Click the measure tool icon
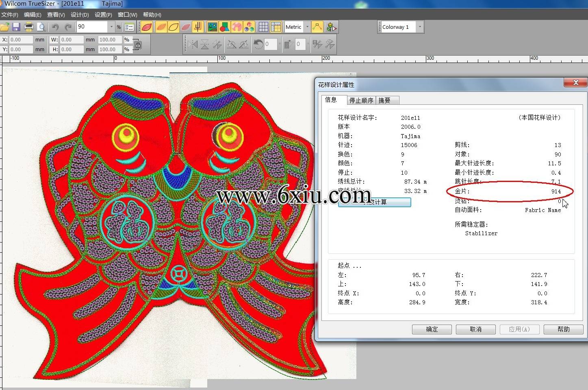The height and width of the screenshot is (390, 588). [x=317, y=27]
